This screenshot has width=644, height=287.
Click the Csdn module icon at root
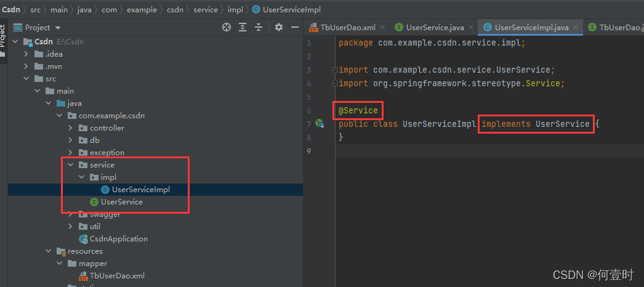click(28, 41)
